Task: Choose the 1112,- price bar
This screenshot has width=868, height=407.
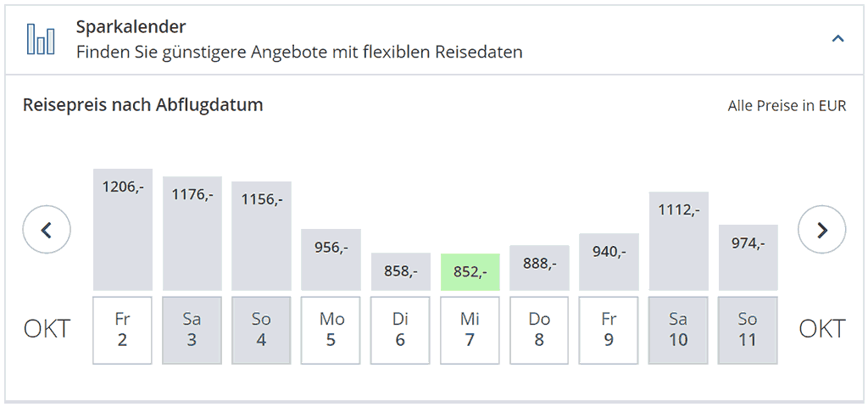Action: 679,242
